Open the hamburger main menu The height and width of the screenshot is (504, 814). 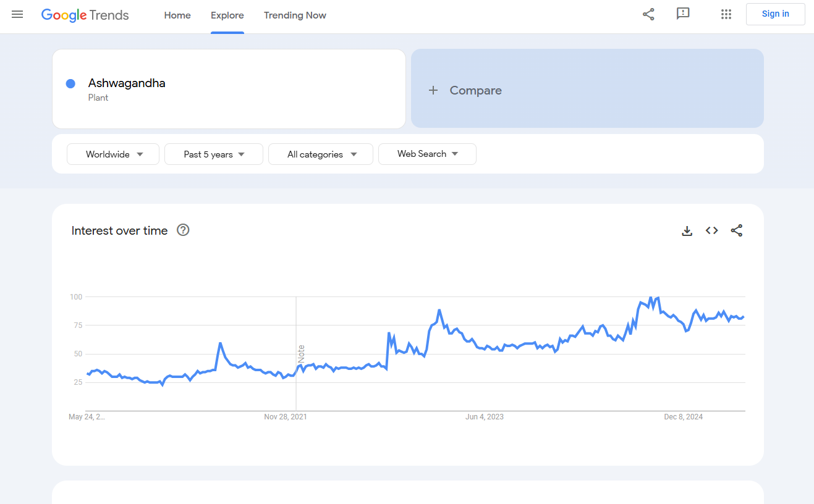click(17, 14)
